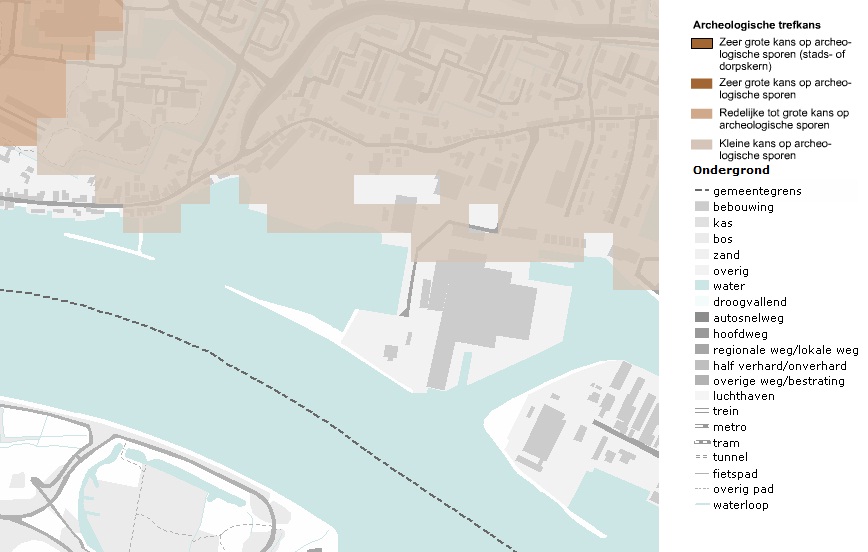Click the half verhard/onverhard swatch
Viewport: 868px width, 552px height.
[x=701, y=365]
